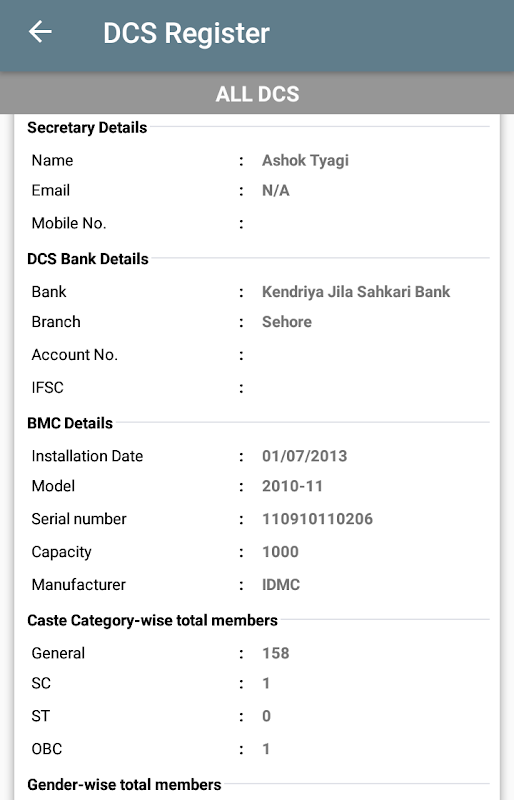Tap the DCS Bank Details header
The image size is (514, 800).
(x=88, y=259)
